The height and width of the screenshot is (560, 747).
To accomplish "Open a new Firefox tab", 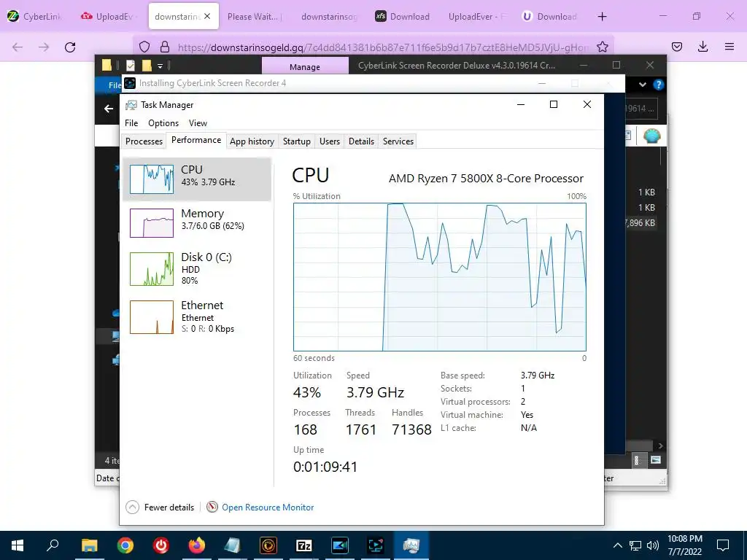I will point(602,16).
